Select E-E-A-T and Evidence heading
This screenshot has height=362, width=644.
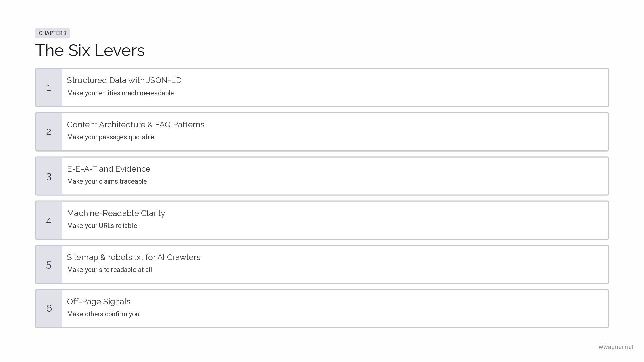(x=109, y=169)
